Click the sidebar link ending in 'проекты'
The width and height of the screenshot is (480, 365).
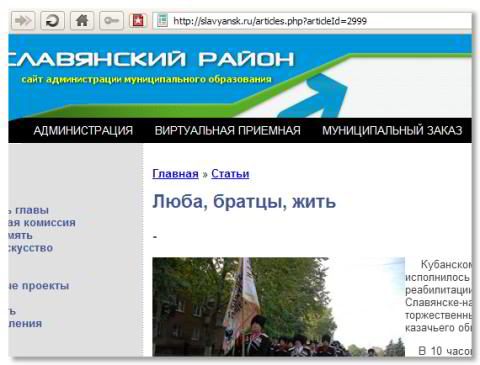click(x=39, y=286)
